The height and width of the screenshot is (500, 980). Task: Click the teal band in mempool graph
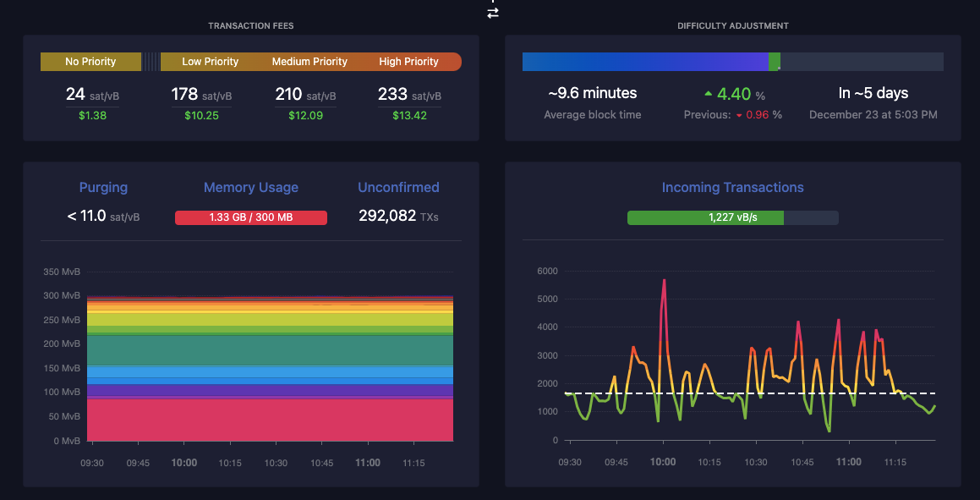point(270,349)
